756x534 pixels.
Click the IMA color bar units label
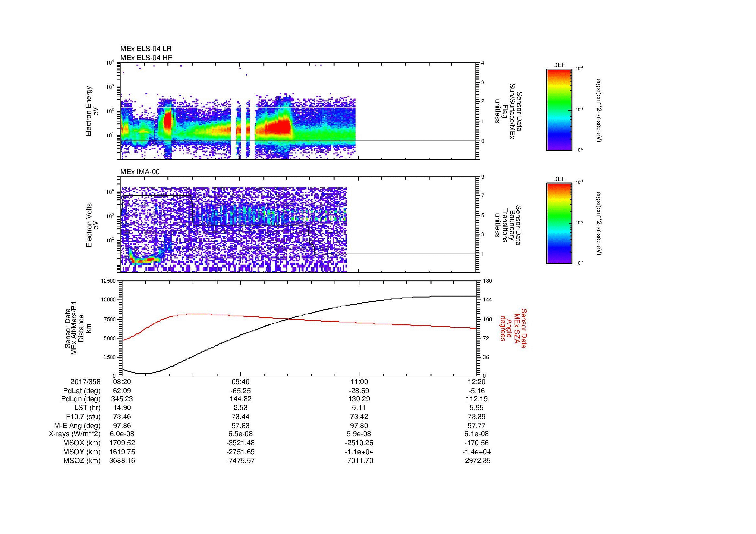599,224
